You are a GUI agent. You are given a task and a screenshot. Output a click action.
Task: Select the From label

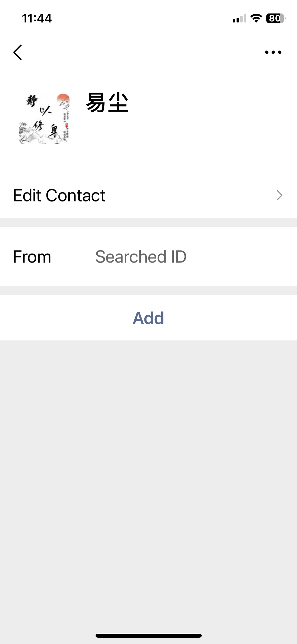[32, 257]
